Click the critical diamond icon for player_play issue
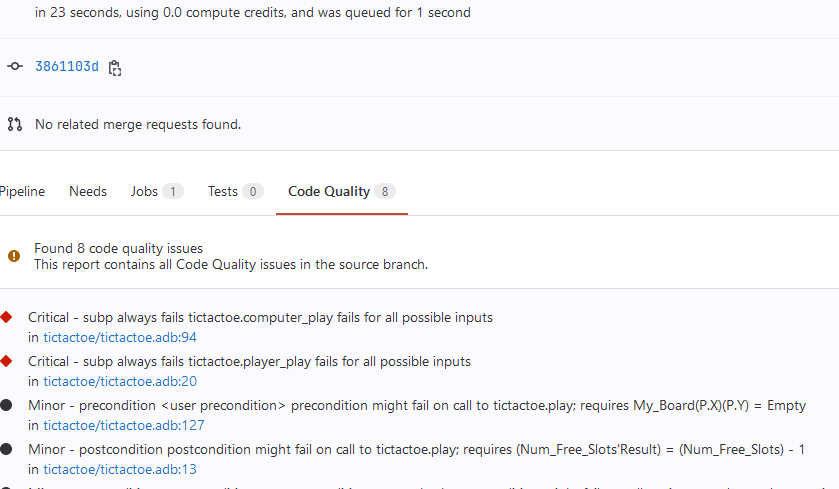This screenshot has height=489, width=839. pyautogui.click(x=6, y=361)
